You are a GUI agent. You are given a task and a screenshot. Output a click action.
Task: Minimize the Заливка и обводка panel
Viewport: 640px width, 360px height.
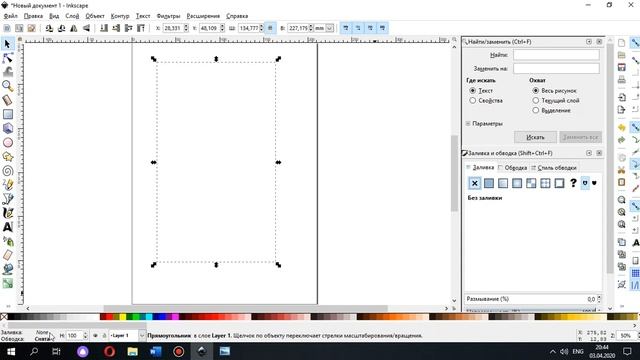pos(589,153)
